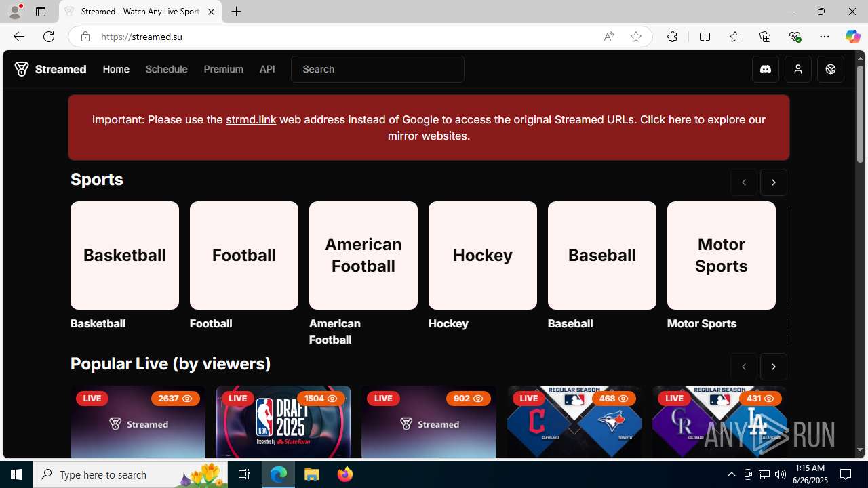Open browser profile icon

pyautogui.click(x=15, y=12)
